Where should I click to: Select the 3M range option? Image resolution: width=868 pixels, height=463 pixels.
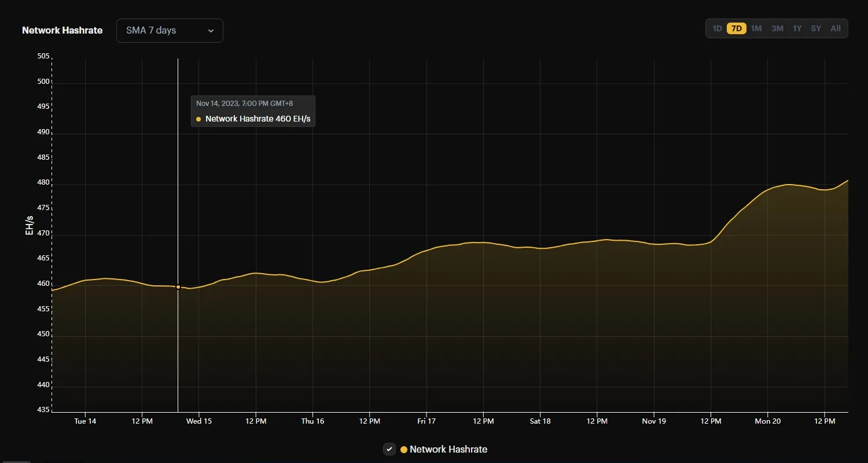(777, 28)
